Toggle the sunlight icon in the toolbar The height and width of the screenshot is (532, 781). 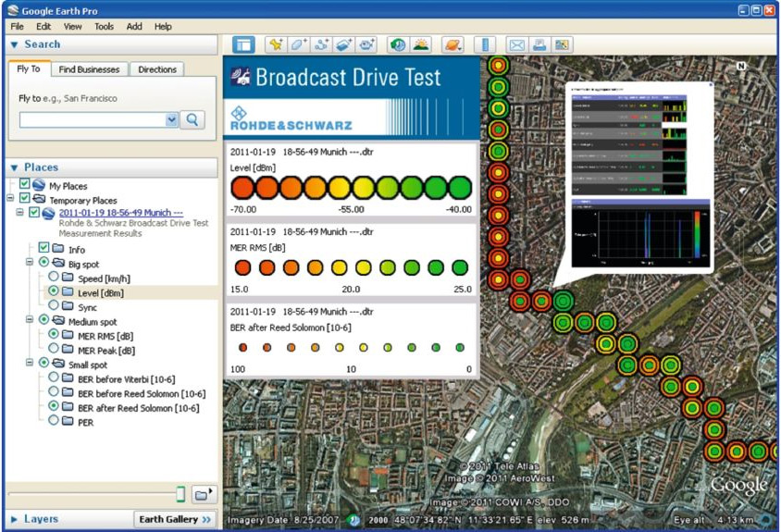(x=421, y=44)
